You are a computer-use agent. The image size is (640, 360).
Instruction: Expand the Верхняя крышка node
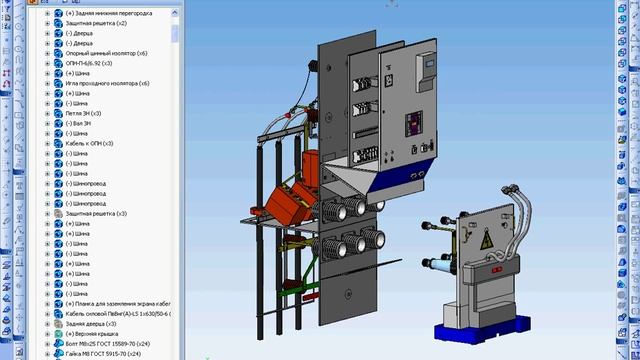[x=47, y=334]
